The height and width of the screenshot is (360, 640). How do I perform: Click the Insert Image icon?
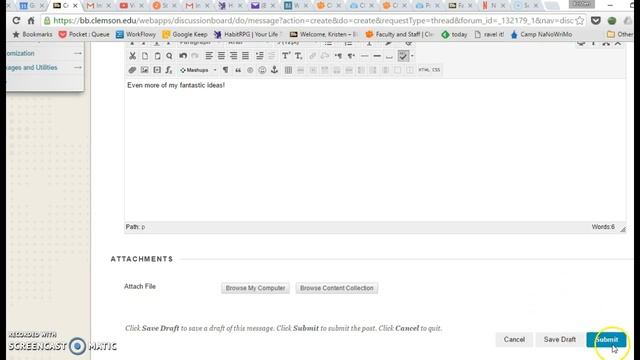[x=144, y=70]
